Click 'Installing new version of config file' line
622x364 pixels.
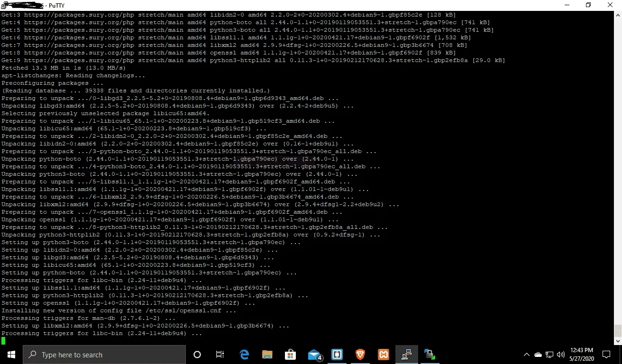click(x=119, y=310)
